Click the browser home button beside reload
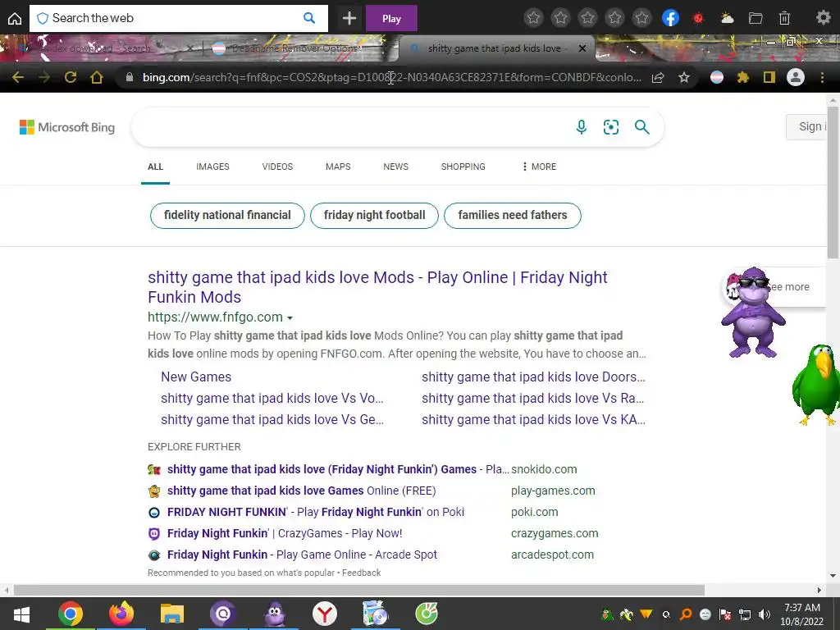The height and width of the screenshot is (630, 840). pos(97,78)
